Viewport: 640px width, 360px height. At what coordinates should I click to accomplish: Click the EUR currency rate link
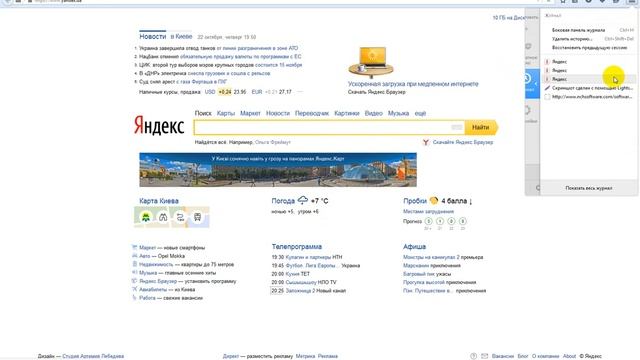257,92
